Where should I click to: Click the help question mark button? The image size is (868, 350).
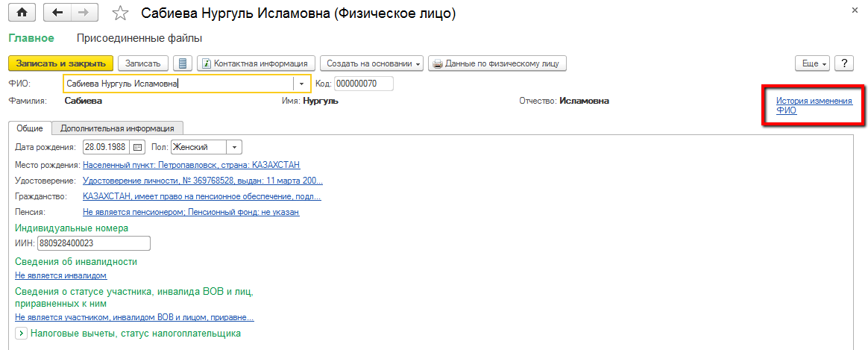843,63
